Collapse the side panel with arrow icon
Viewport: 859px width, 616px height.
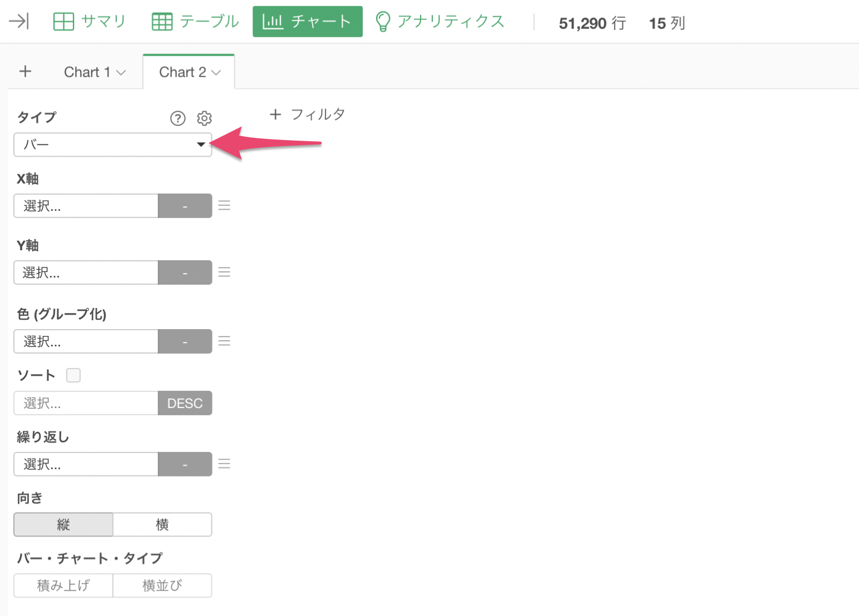coord(19,22)
